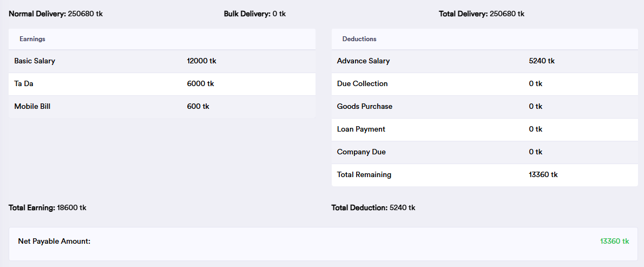Click the Total Deduction 5240 tk text

373,207
